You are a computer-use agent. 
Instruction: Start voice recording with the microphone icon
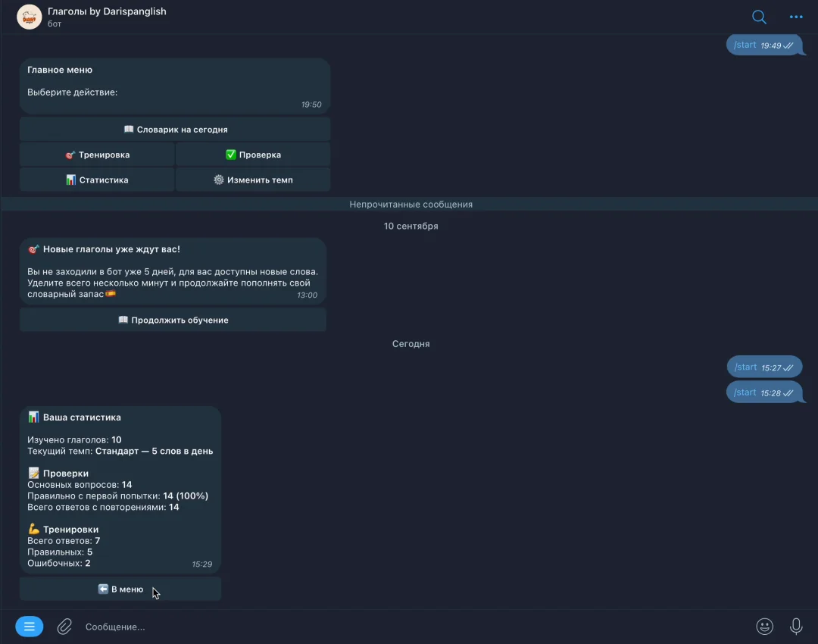point(796,627)
